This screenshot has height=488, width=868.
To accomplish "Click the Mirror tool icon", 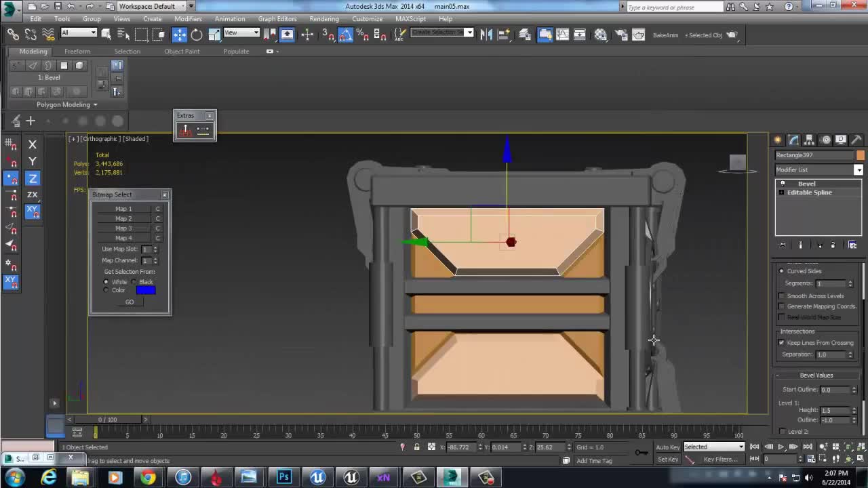I will coord(486,35).
